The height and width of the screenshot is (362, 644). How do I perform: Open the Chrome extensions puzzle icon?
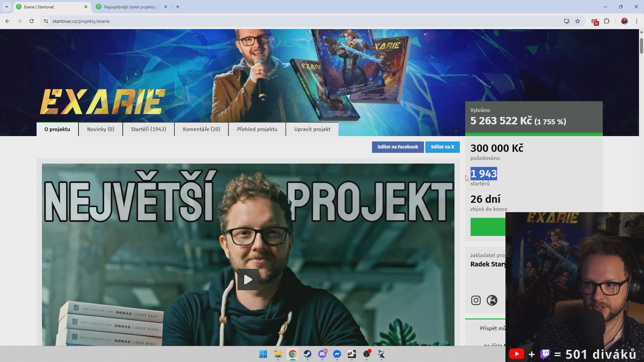click(606, 21)
